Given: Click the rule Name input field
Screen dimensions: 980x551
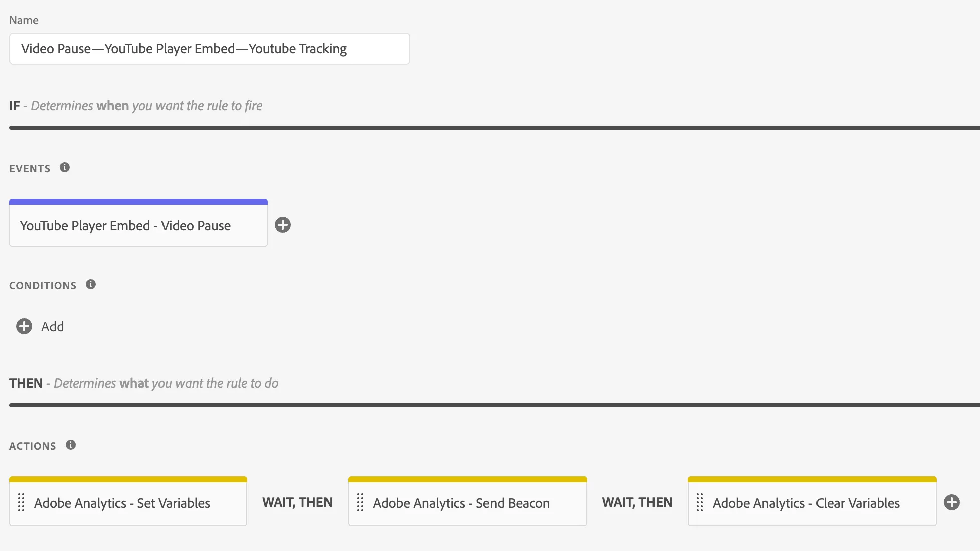Looking at the screenshot, I should click(x=209, y=49).
